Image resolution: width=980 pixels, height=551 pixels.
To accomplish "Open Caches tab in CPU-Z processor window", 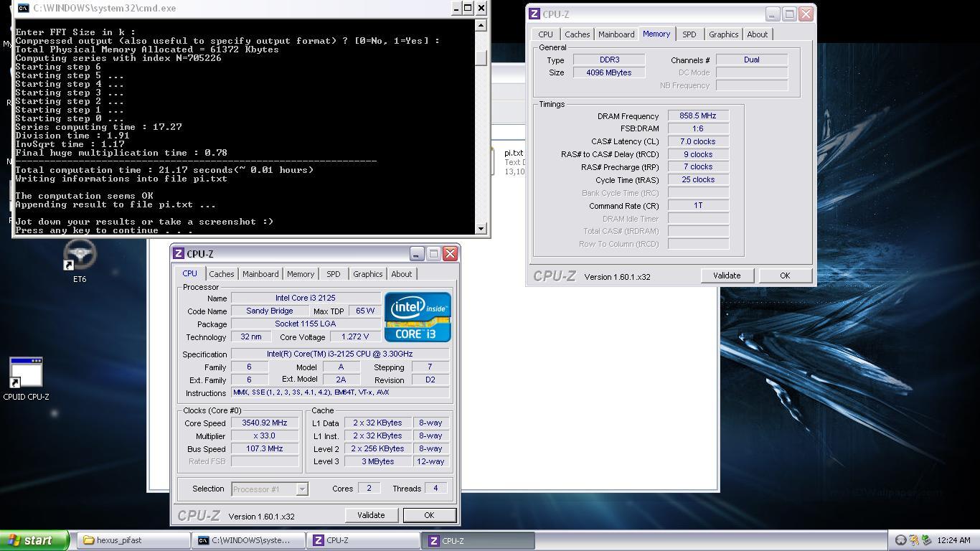I will point(222,274).
